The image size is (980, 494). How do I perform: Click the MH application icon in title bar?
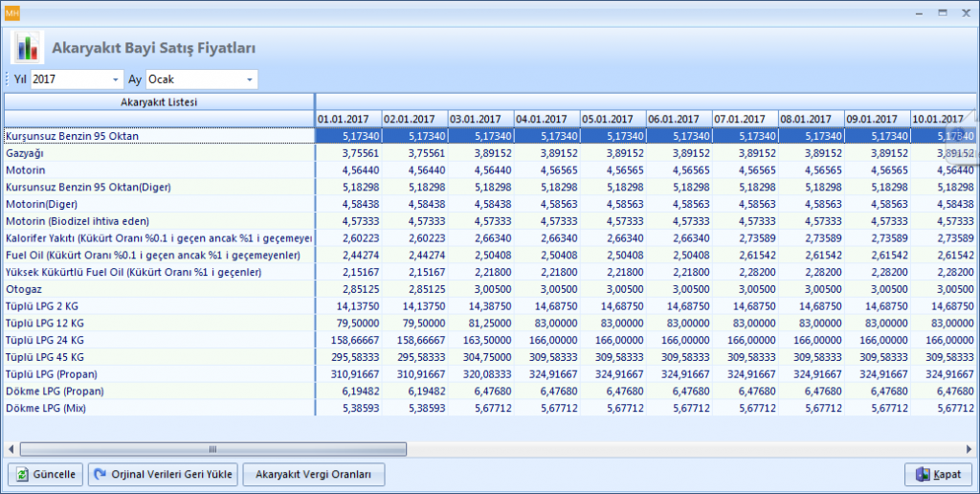12,11
